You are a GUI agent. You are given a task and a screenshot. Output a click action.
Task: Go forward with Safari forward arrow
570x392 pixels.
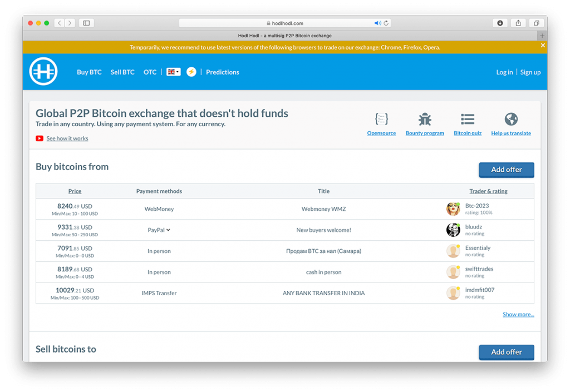click(x=70, y=23)
